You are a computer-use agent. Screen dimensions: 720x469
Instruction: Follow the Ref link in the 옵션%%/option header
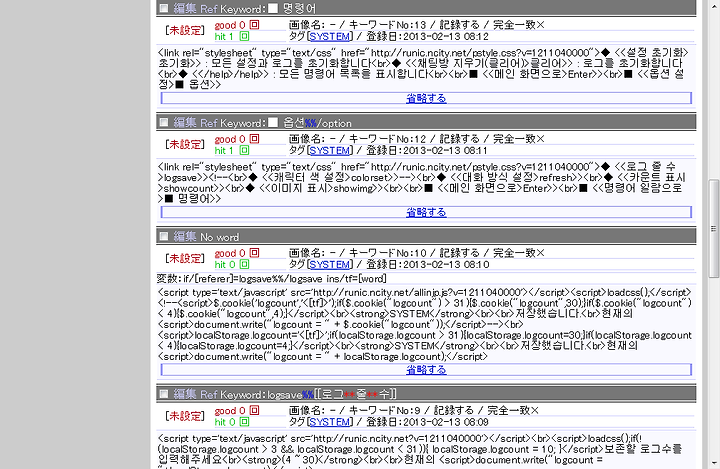(x=208, y=123)
